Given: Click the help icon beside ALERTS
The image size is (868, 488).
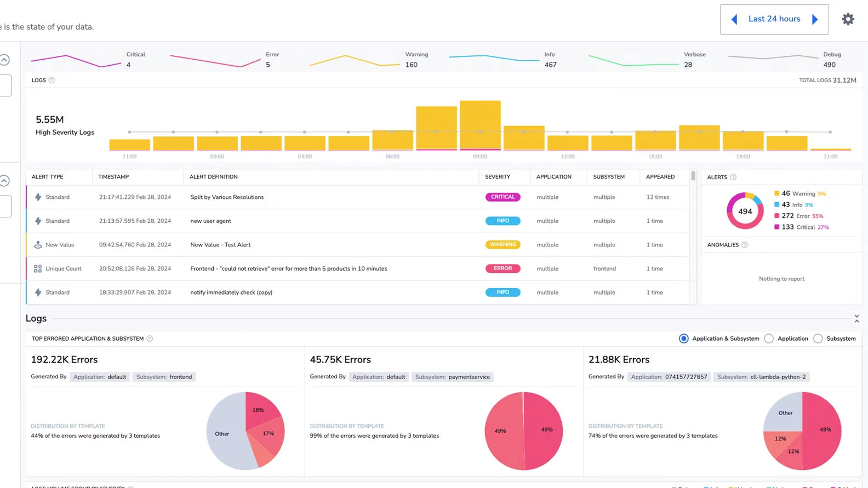Looking at the screenshot, I should (x=733, y=177).
